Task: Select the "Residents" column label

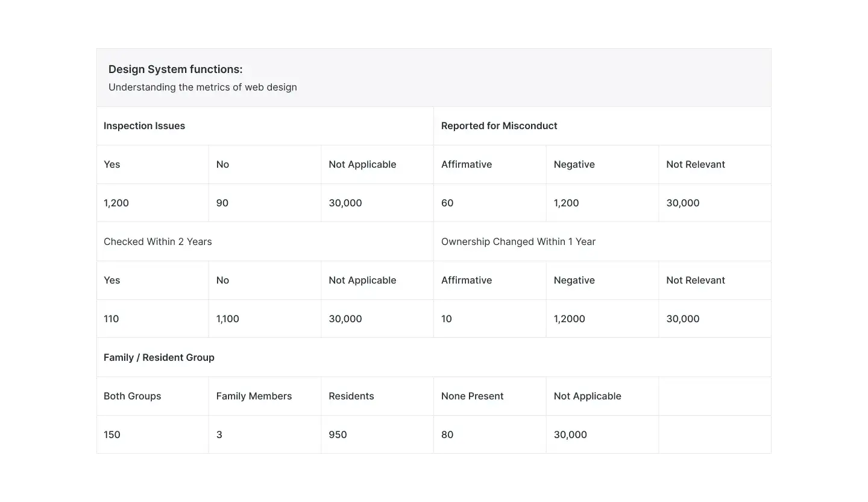Action: click(x=351, y=396)
